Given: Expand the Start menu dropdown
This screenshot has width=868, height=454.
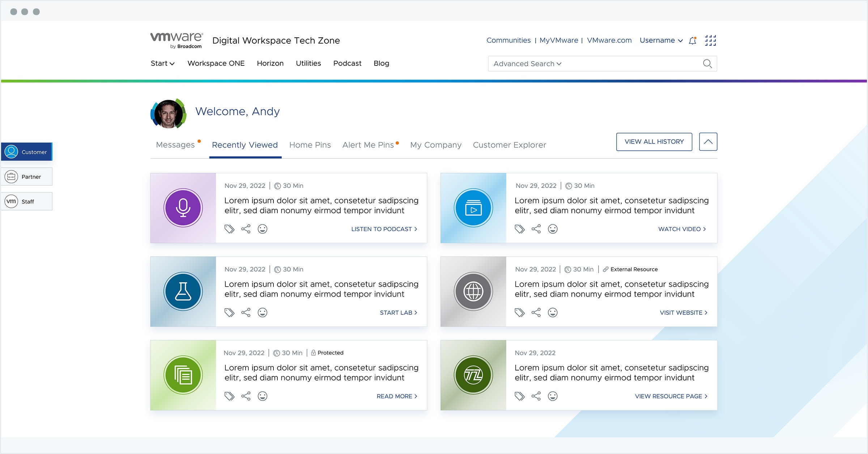Looking at the screenshot, I should tap(162, 64).
